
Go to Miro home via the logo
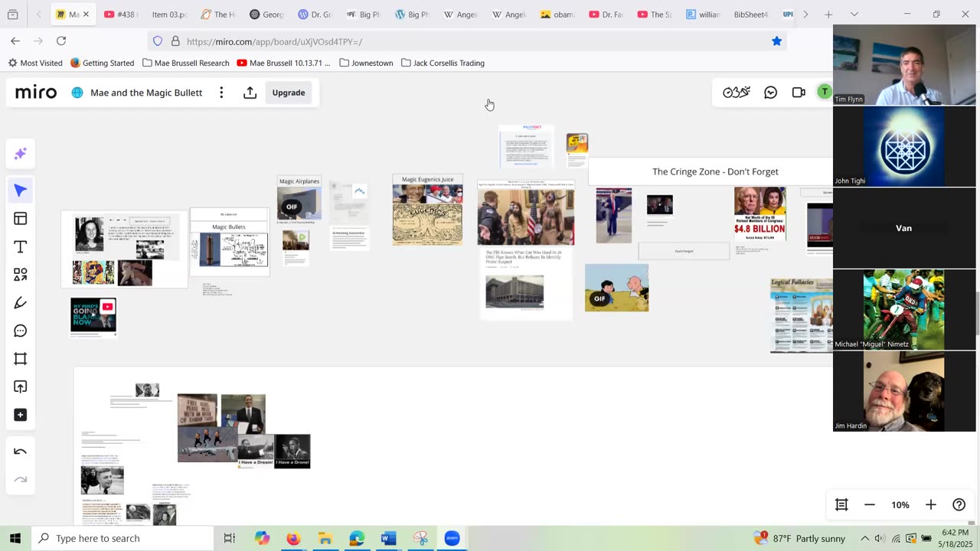click(x=36, y=93)
